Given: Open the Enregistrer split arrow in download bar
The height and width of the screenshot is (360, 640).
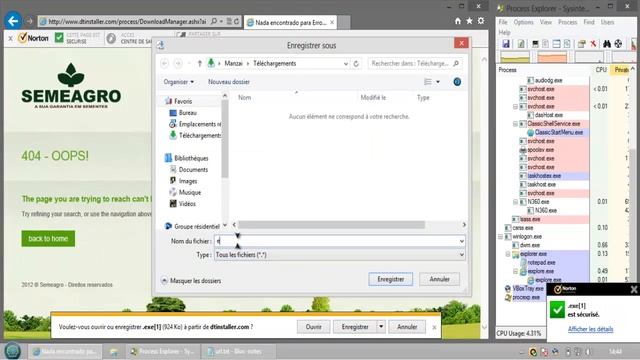Looking at the screenshot, I should coord(381,327).
